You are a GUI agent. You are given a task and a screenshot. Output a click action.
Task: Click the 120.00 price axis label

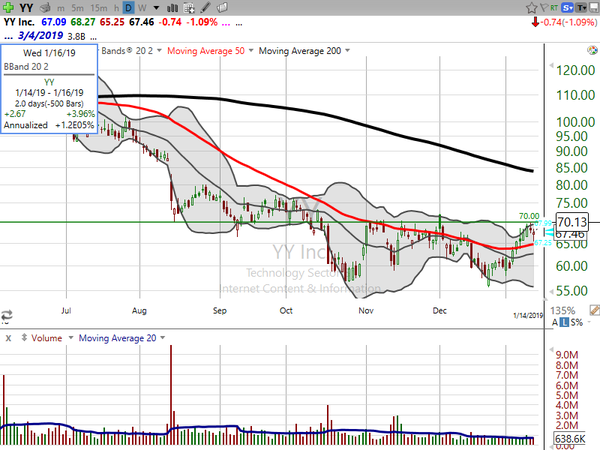click(576, 70)
